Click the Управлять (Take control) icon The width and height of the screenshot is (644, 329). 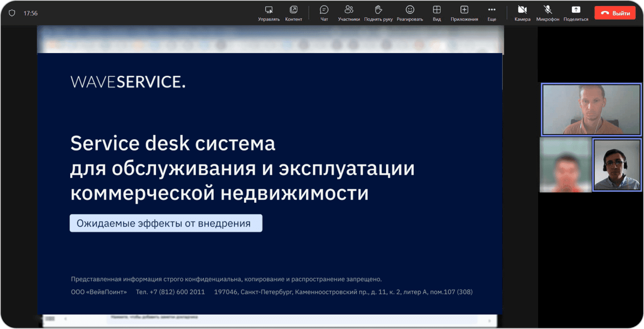pos(268,13)
